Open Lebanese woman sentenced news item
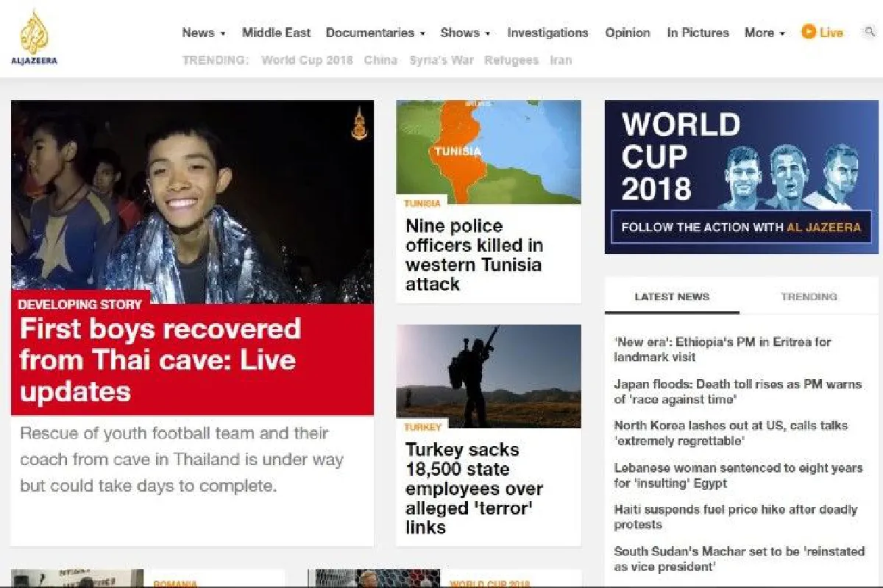Screen dimensions: 883x588 click(x=738, y=475)
